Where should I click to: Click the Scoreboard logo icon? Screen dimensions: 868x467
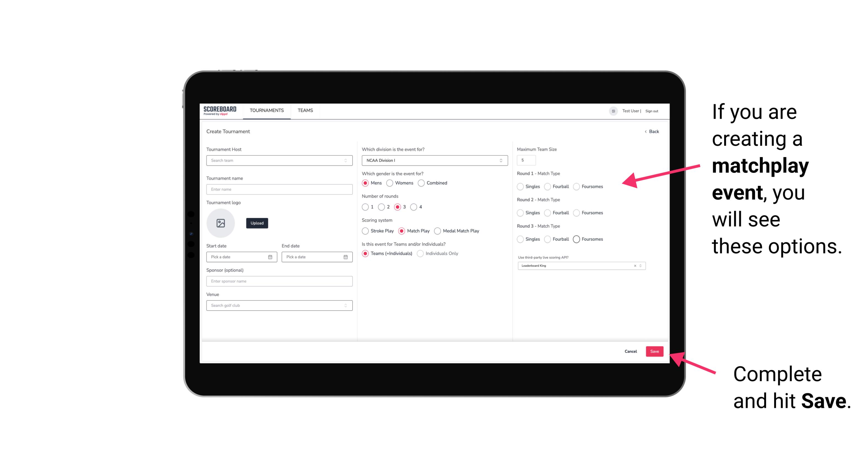click(220, 111)
